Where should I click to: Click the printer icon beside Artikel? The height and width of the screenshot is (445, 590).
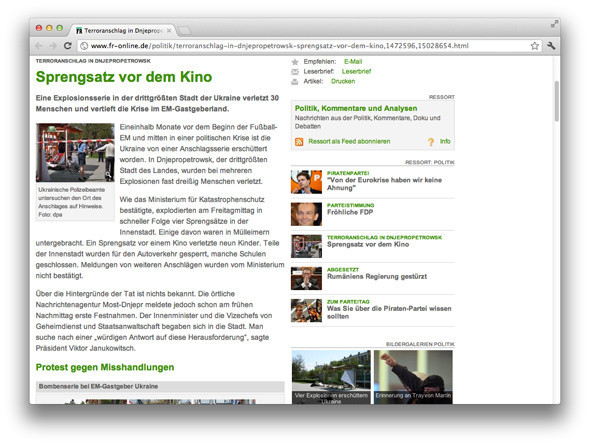tap(295, 81)
